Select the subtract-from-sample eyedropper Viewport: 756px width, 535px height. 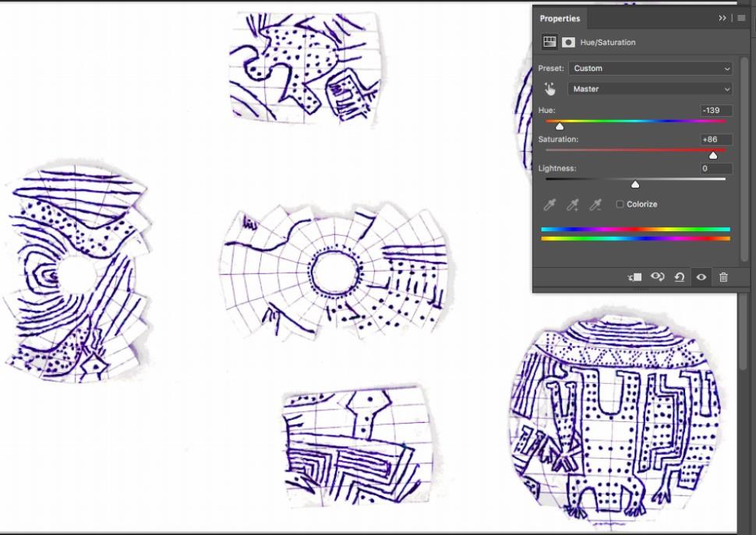pos(596,205)
